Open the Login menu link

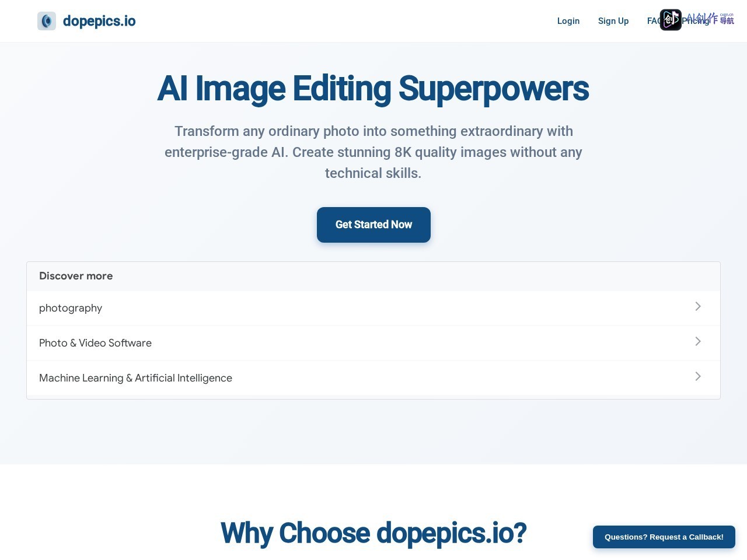(568, 21)
